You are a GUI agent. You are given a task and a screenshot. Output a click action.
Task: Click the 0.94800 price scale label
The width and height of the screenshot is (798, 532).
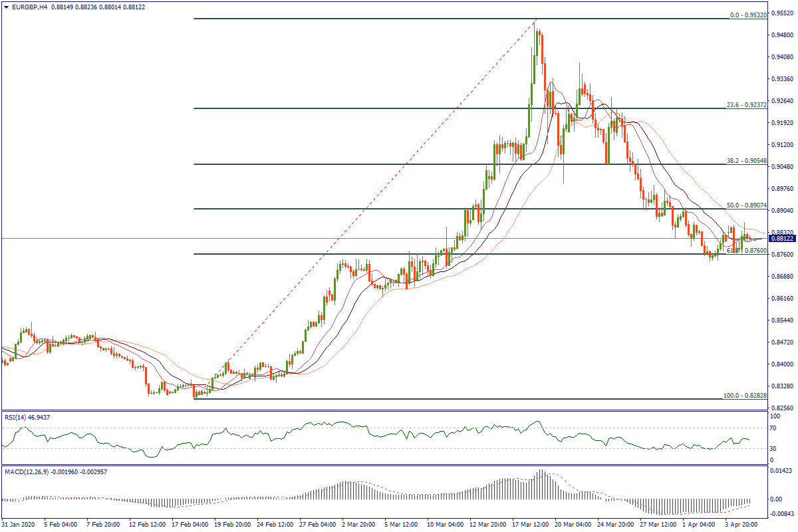(x=779, y=36)
